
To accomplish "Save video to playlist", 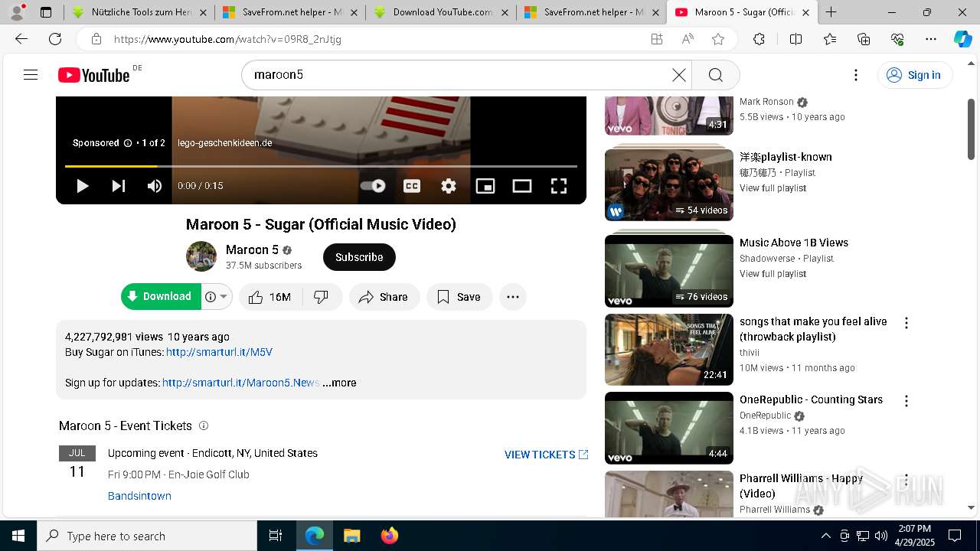I will click(x=459, y=297).
